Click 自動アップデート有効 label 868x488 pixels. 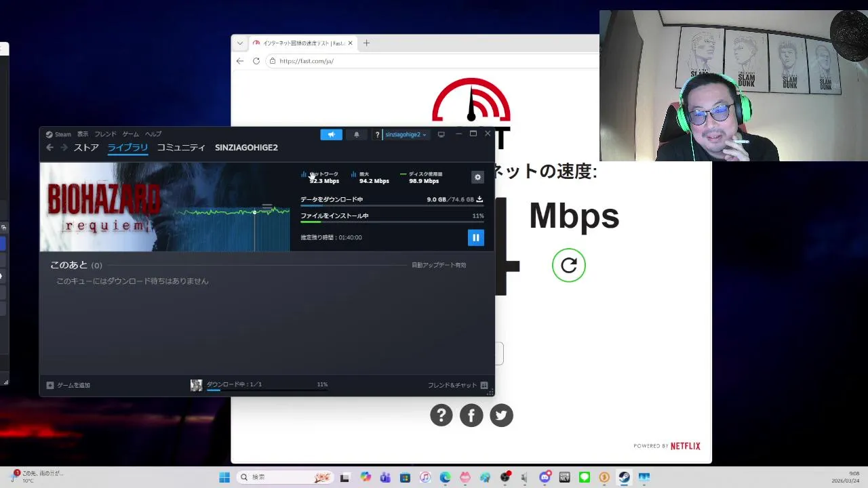click(x=439, y=265)
